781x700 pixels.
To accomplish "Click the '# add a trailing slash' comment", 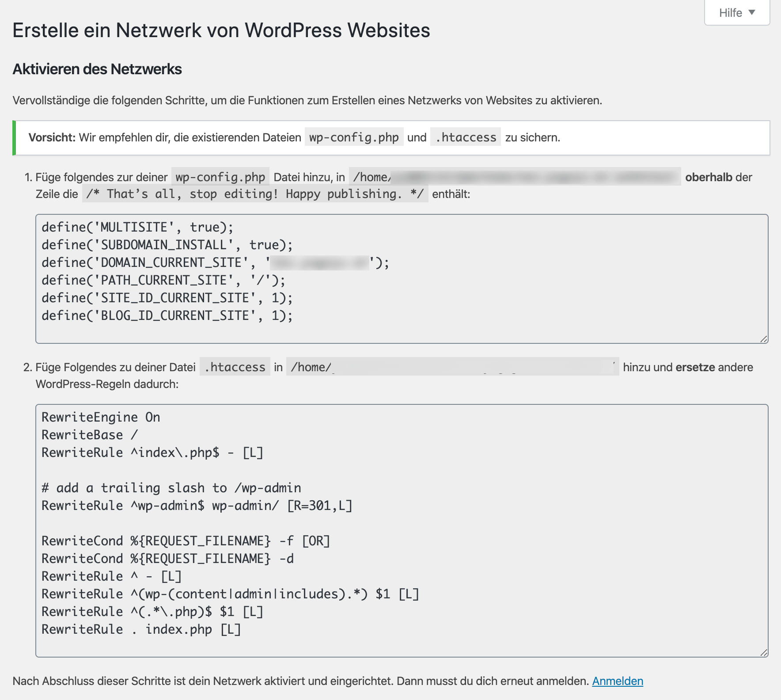I will click(171, 488).
